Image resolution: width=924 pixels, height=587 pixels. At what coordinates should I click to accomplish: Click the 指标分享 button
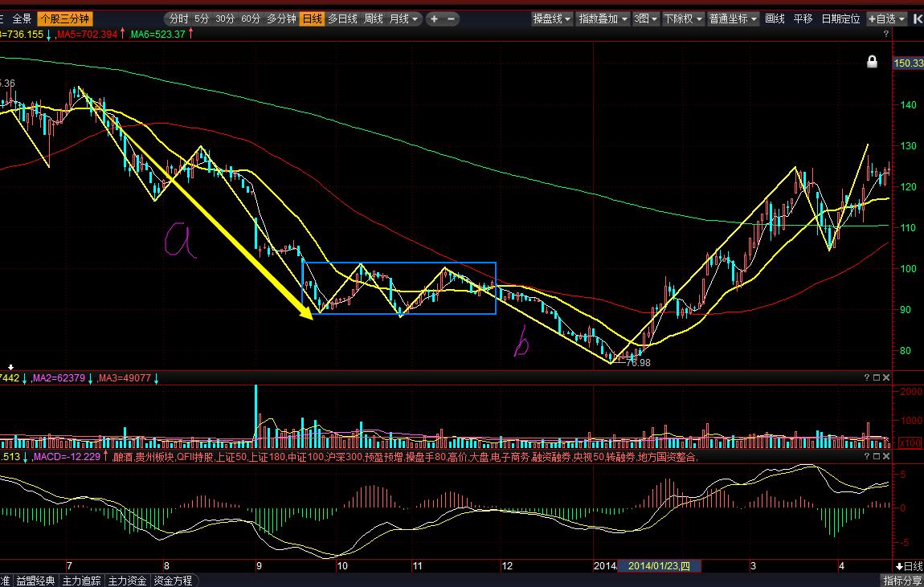(902, 581)
